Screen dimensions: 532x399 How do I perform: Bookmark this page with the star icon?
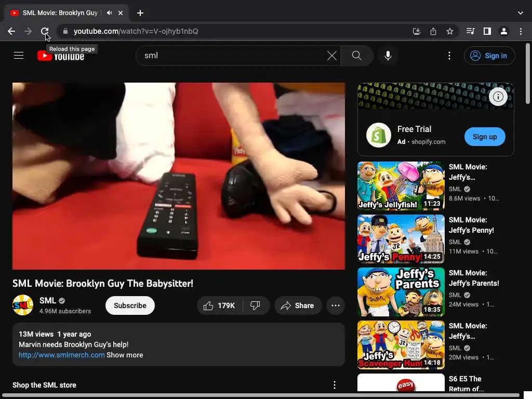pos(450,31)
